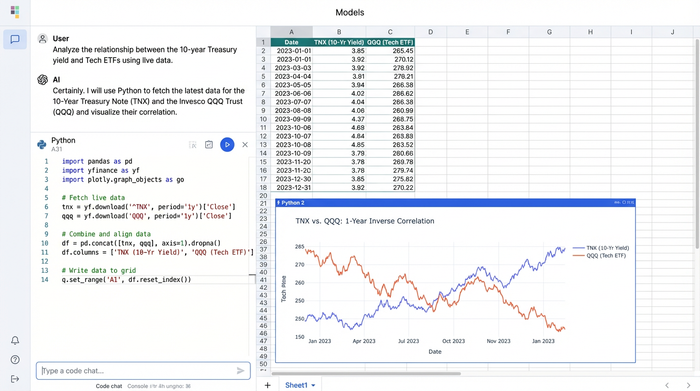Click the app logo in top-left corner

tap(15, 12)
